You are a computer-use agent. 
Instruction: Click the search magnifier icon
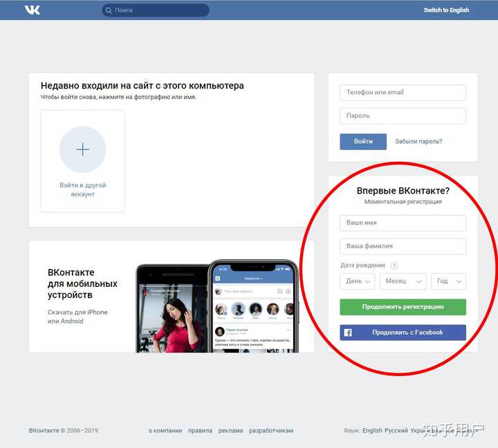pos(109,10)
